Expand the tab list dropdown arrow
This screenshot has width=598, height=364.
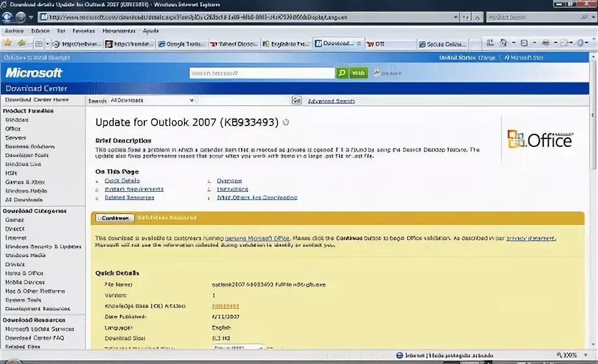tap(47, 44)
